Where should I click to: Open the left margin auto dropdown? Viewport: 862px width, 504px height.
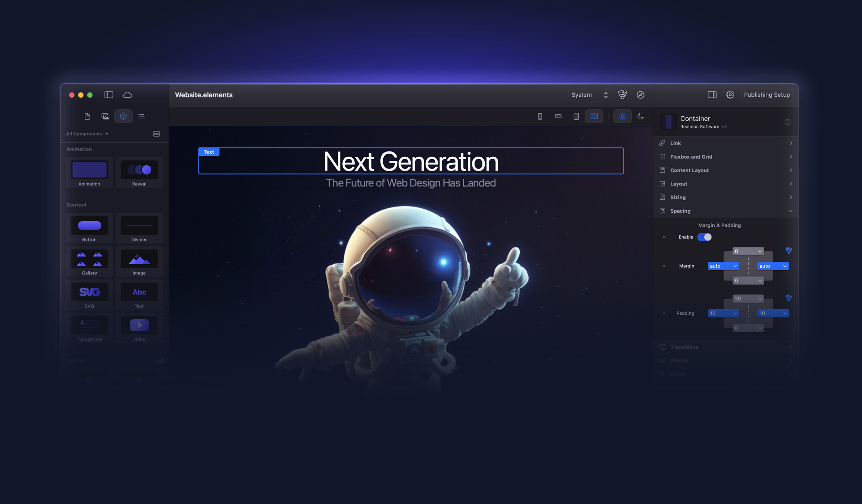pos(723,266)
